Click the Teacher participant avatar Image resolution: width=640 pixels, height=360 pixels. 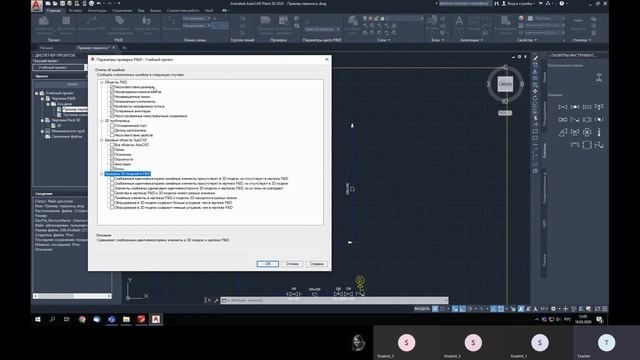[606, 343]
